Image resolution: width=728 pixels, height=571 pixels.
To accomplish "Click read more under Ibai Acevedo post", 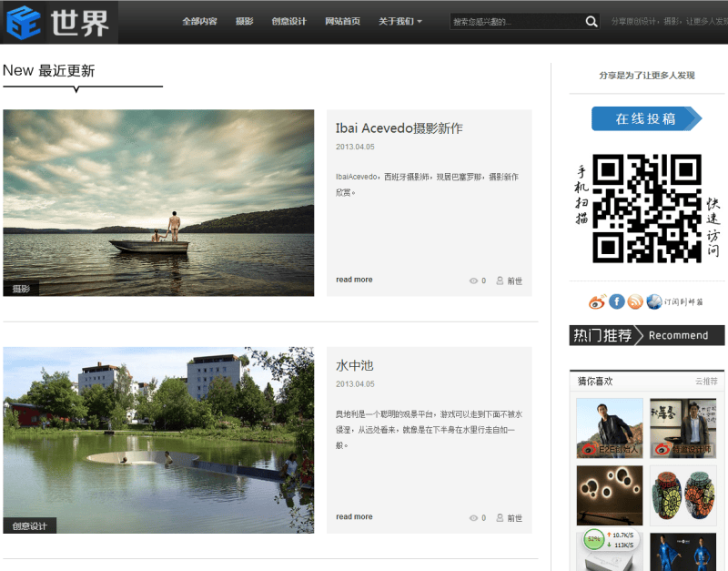I will click(x=354, y=280).
